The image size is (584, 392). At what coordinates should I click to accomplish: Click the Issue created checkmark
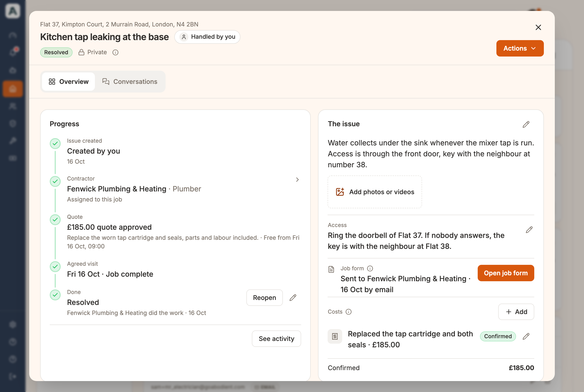tap(55, 144)
